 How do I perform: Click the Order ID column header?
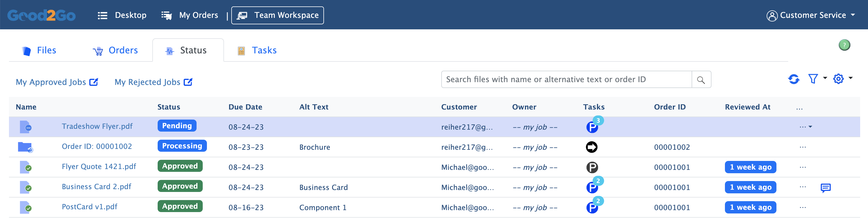[669, 107]
